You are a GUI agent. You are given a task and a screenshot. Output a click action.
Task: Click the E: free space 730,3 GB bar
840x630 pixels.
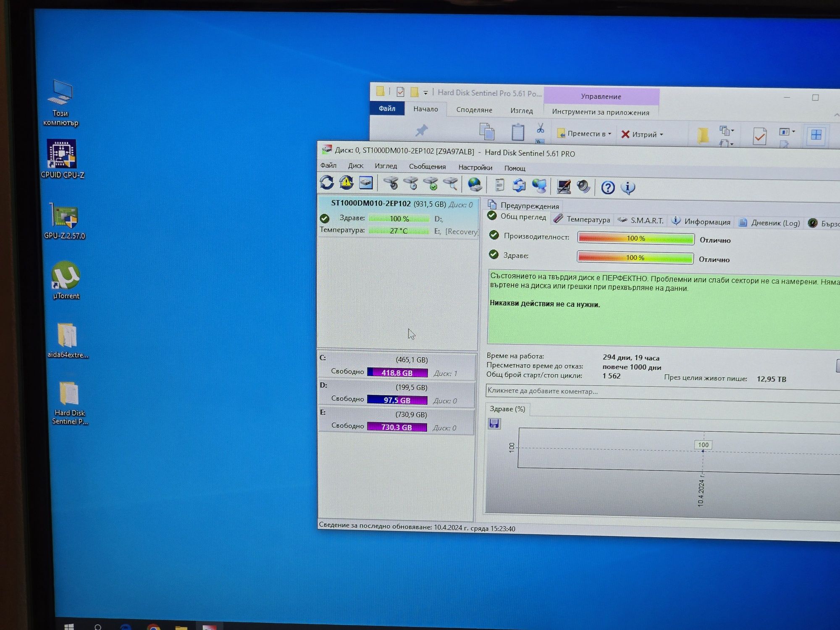(396, 427)
